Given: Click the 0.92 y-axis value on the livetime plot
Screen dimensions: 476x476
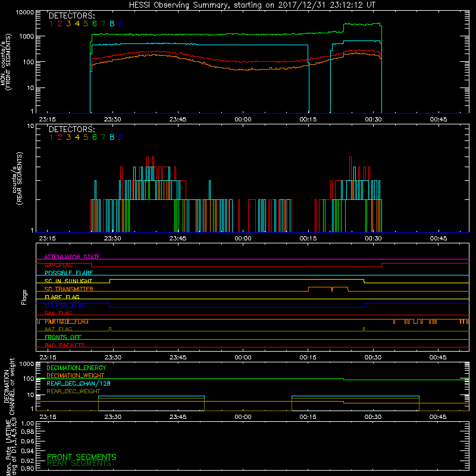Looking at the screenshot, I should click(27, 461).
